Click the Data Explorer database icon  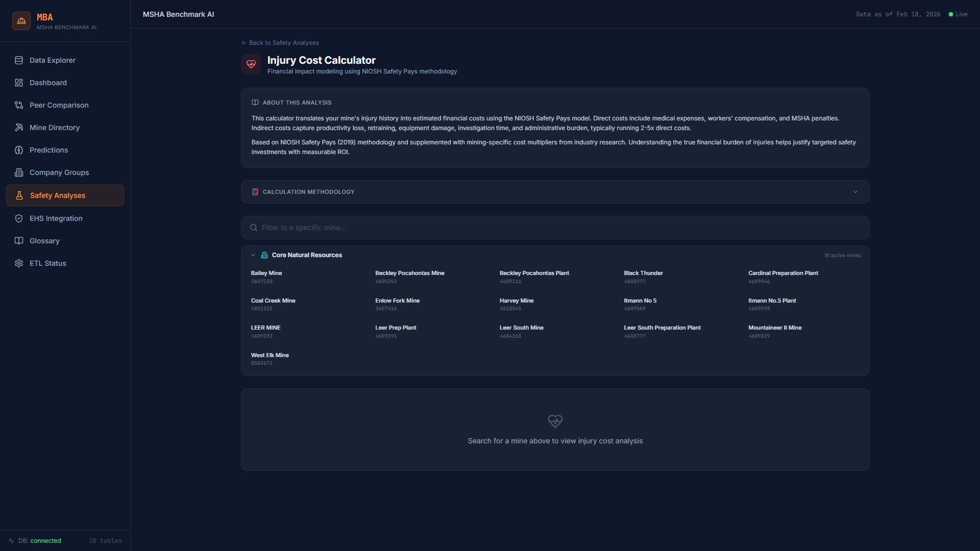19,60
